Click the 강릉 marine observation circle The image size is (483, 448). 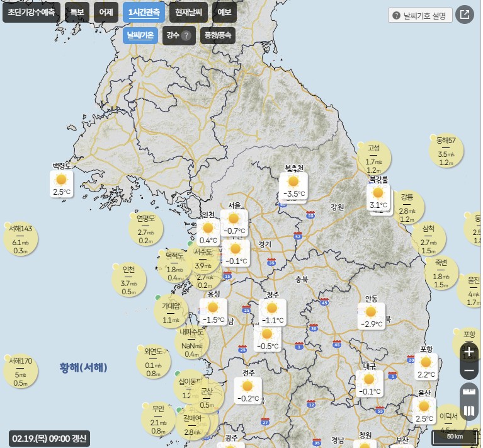407,208
